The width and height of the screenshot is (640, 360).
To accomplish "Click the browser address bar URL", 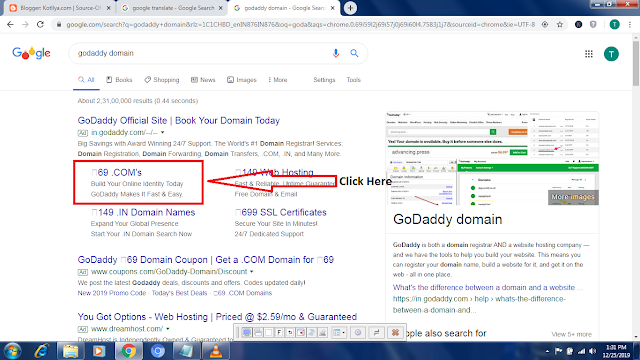I will pos(300,24).
